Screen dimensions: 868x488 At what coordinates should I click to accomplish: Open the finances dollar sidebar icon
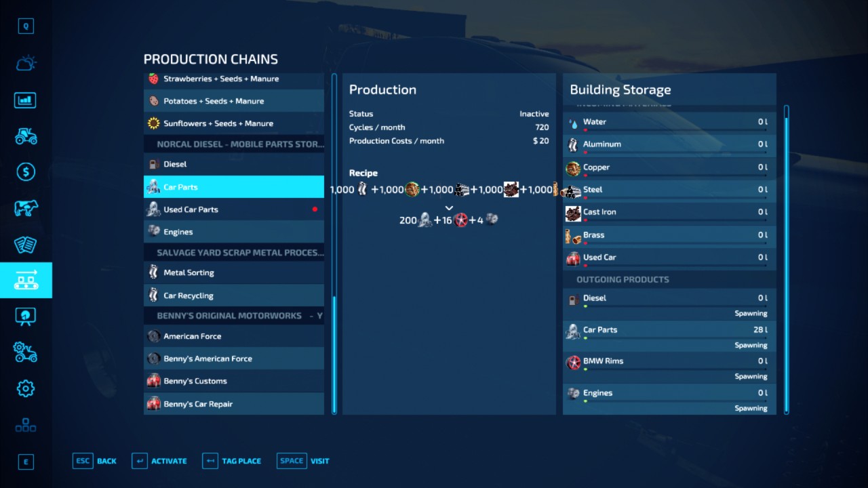26,172
